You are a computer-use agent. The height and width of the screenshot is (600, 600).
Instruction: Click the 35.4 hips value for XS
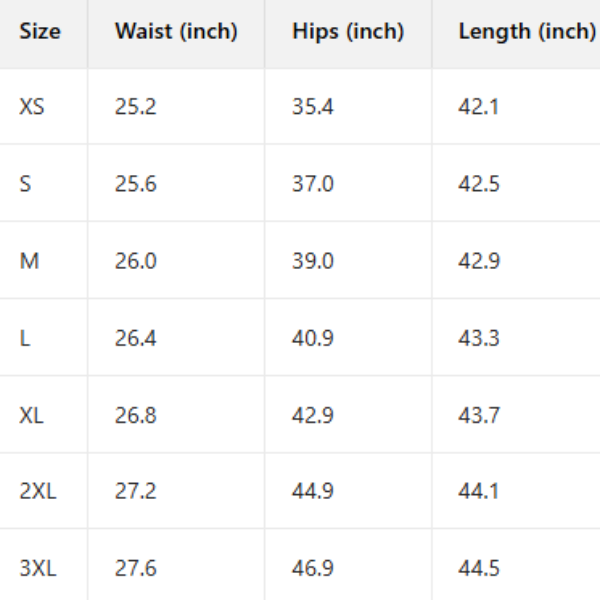pyautogui.click(x=313, y=106)
